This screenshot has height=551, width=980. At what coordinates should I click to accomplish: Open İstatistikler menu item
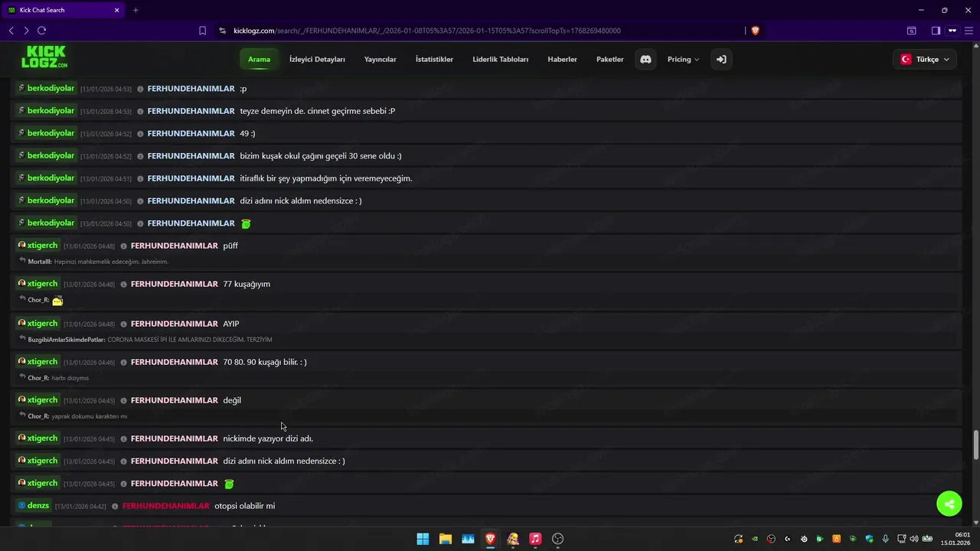434,59
